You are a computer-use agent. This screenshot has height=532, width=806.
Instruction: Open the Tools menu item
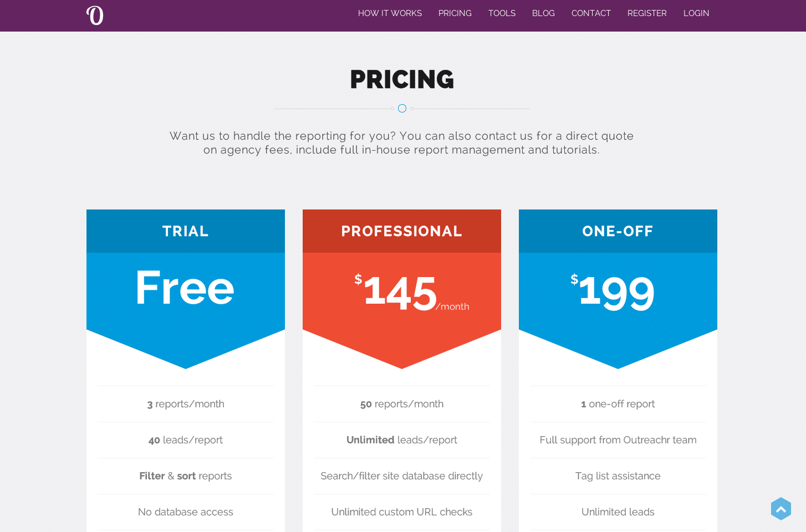click(x=502, y=13)
